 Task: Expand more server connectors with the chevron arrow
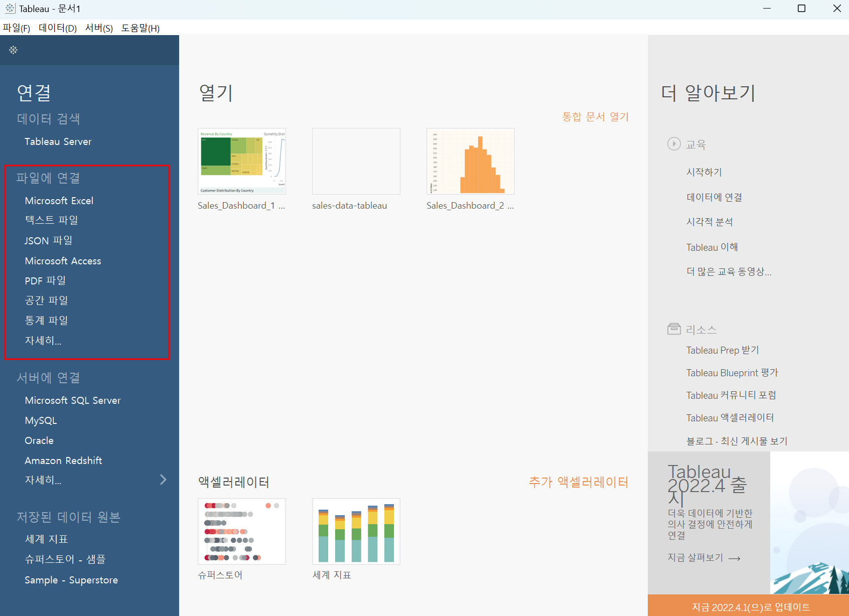[163, 480]
